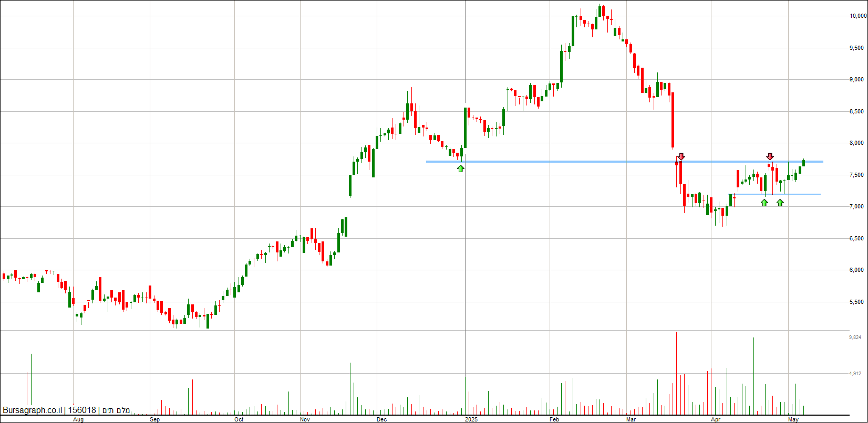Click the red down arrow above the late-April candle
The image size is (868, 423).
(770, 156)
